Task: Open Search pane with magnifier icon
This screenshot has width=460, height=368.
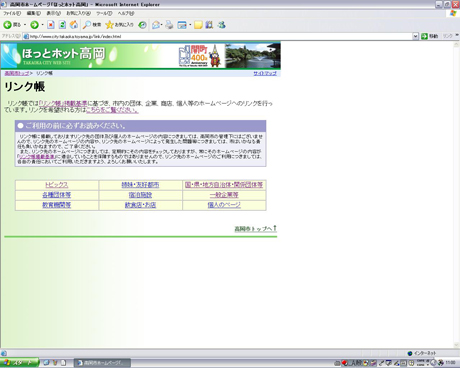Action: [x=92, y=25]
